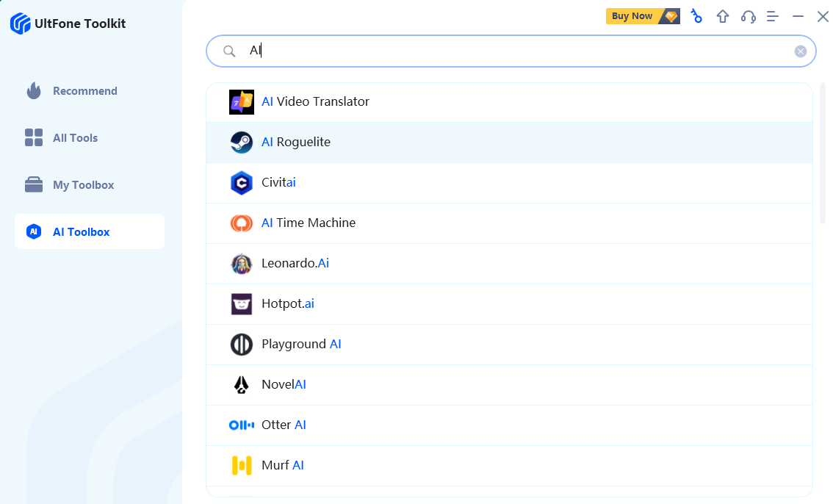
Task: Clear the search field with X icon
Action: pos(801,51)
